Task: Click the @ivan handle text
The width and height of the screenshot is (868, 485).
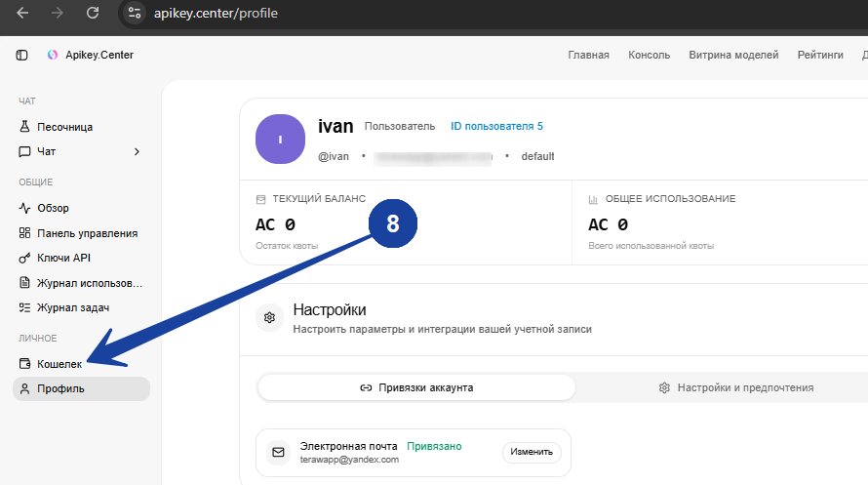Action: [334, 157]
